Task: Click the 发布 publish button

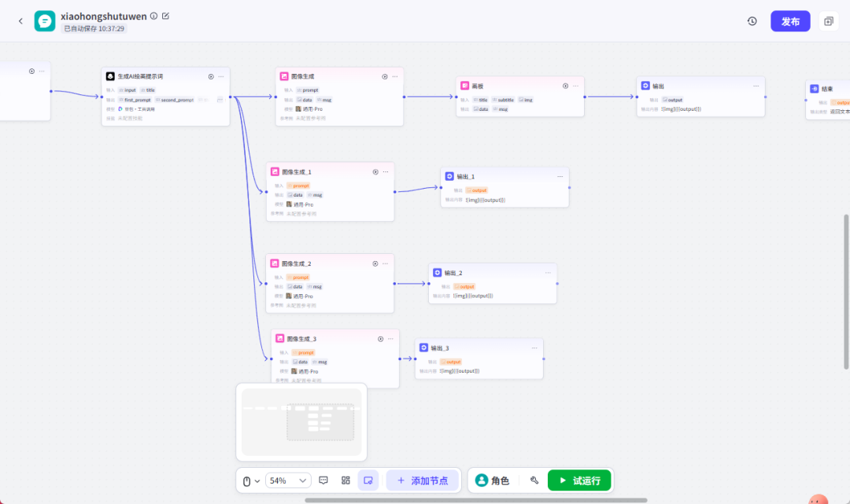Action: 790,21
